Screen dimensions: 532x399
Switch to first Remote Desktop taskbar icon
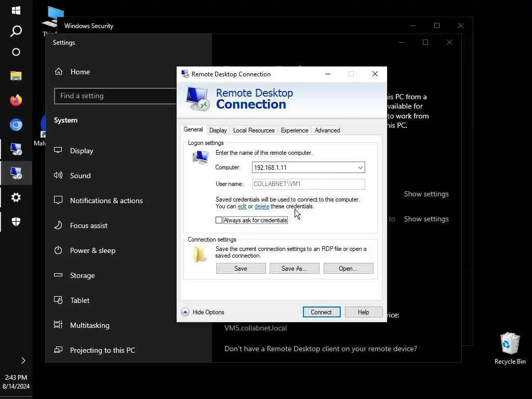16,149
